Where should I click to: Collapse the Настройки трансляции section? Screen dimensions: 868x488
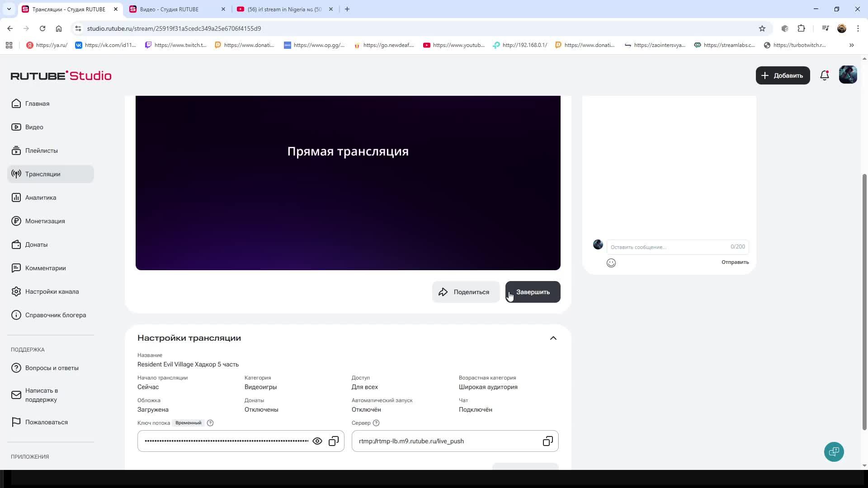point(553,338)
